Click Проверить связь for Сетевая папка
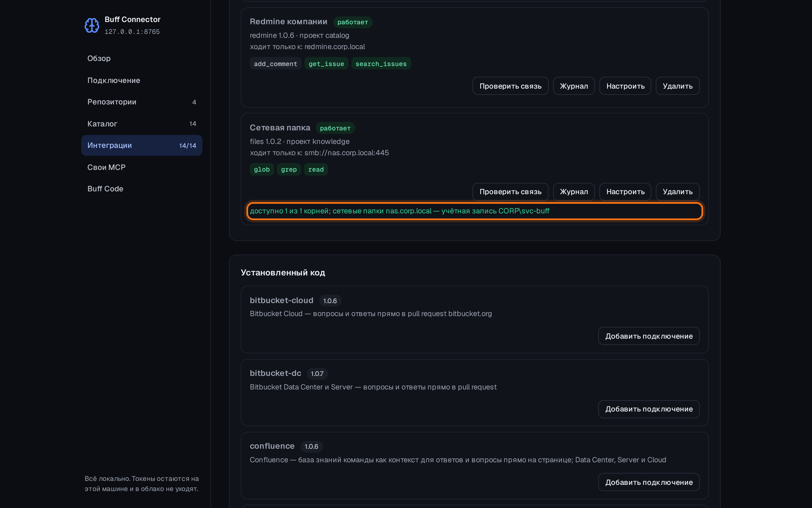This screenshot has width=812, height=508. click(510, 192)
